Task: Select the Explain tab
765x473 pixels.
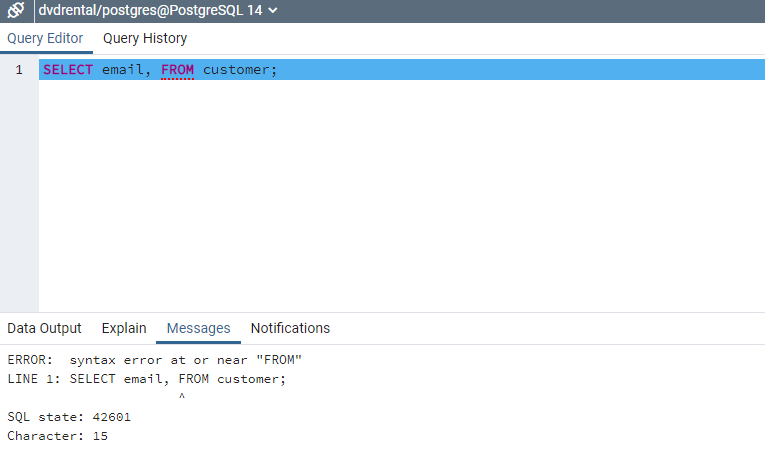Action: [124, 328]
